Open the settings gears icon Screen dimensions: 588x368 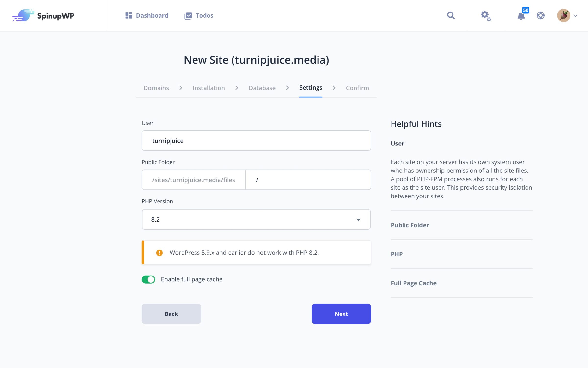point(486,16)
